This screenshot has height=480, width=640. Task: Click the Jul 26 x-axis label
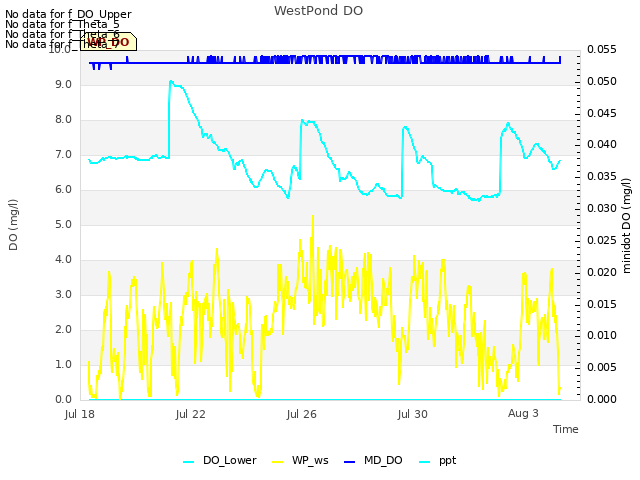pos(302,414)
